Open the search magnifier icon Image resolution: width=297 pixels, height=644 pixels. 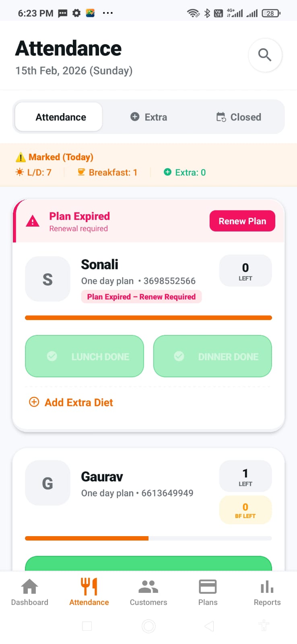[x=265, y=55]
